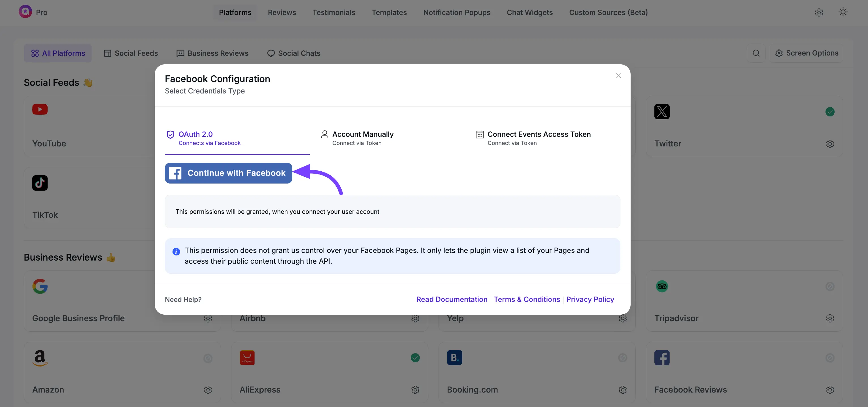This screenshot has width=868, height=407.
Task: Click the YouTube platform icon
Action: tap(40, 110)
